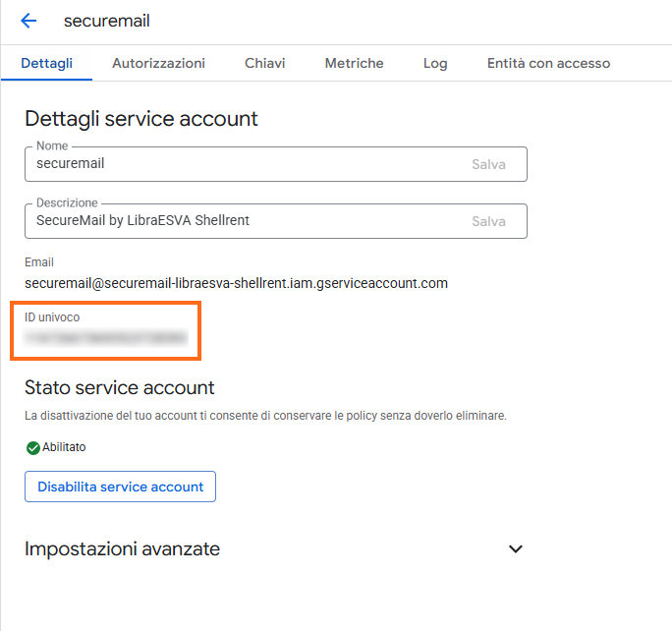Click the service account email address
The width and height of the screenshot is (672, 631).
[236, 283]
